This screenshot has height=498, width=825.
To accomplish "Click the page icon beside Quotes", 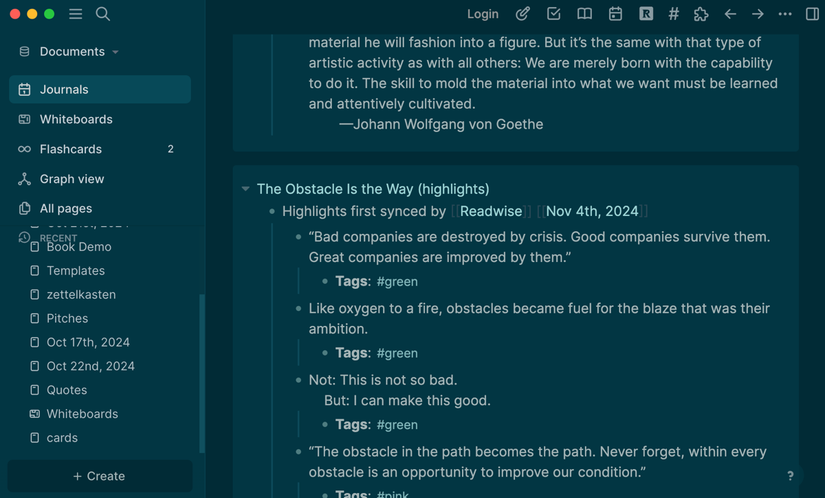I will point(35,390).
